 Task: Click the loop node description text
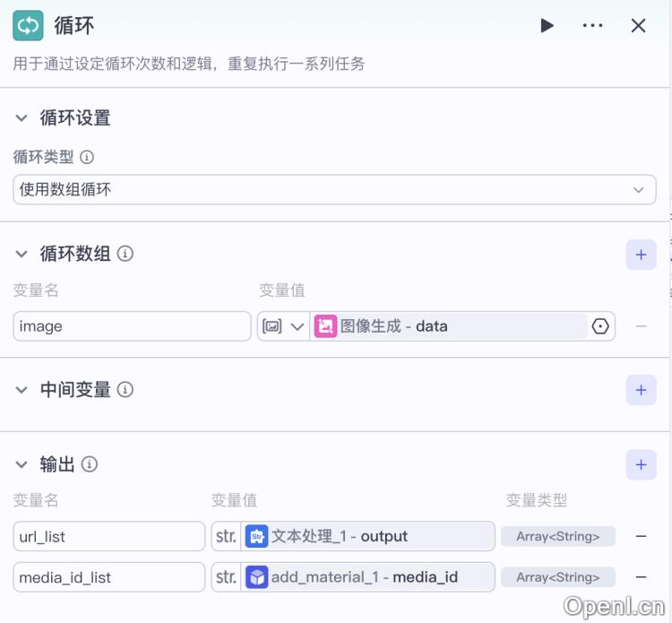188,64
